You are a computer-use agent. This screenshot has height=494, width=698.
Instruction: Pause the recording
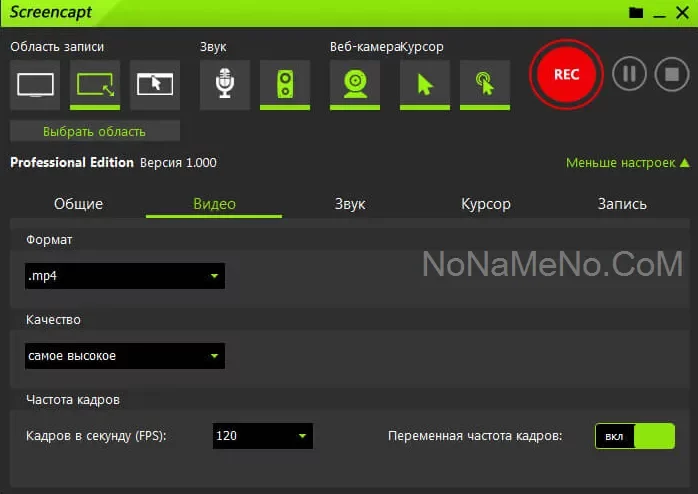coord(629,74)
